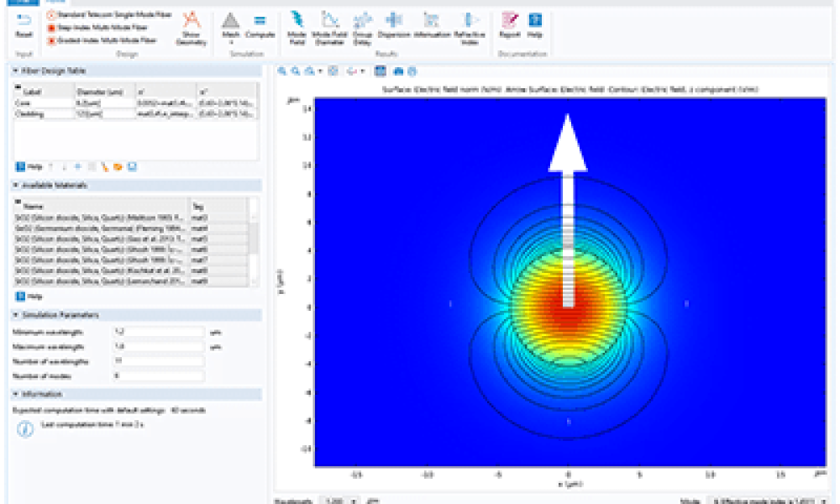Click Move Up icon under design table

coord(51,166)
